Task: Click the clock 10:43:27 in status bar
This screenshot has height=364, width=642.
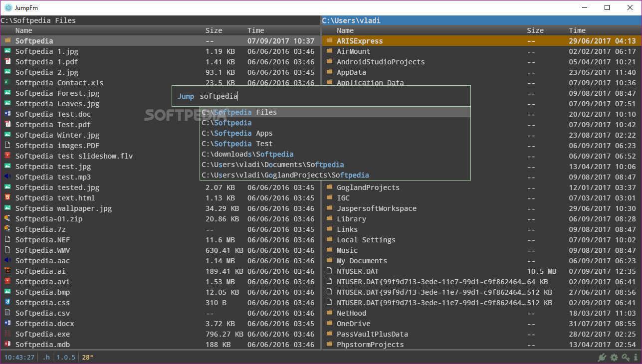Action: pyautogui.click(x=19, y=357)
